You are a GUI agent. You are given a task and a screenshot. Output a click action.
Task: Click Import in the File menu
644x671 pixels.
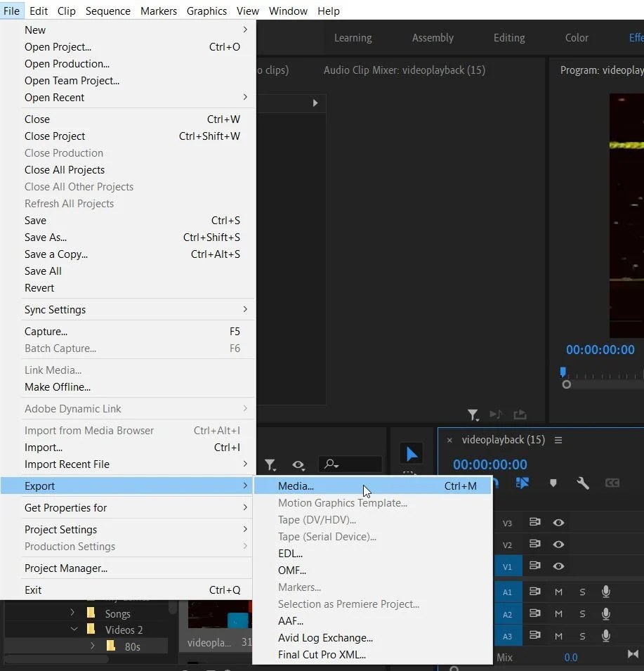tap(43, 448)
